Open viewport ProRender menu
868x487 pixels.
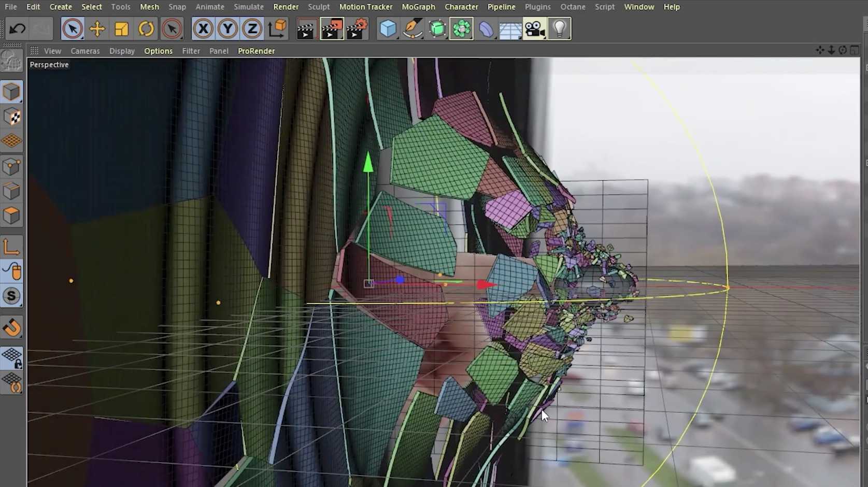[256, 51]
